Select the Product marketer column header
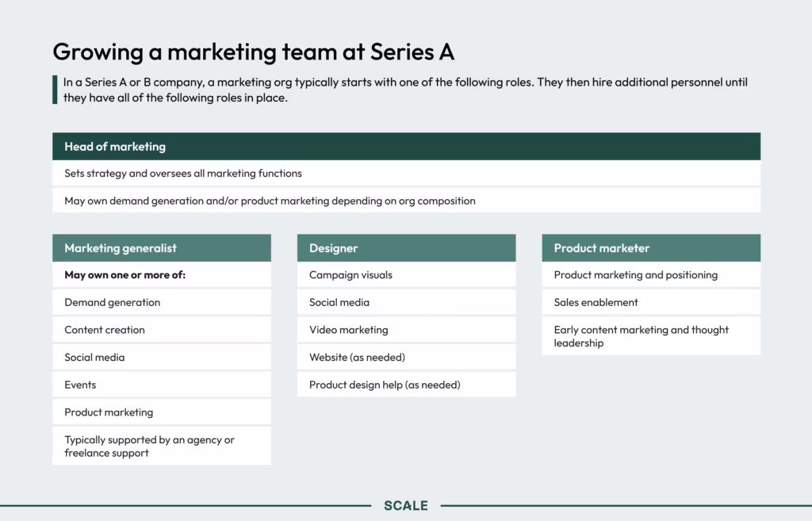 pos(651,248)
